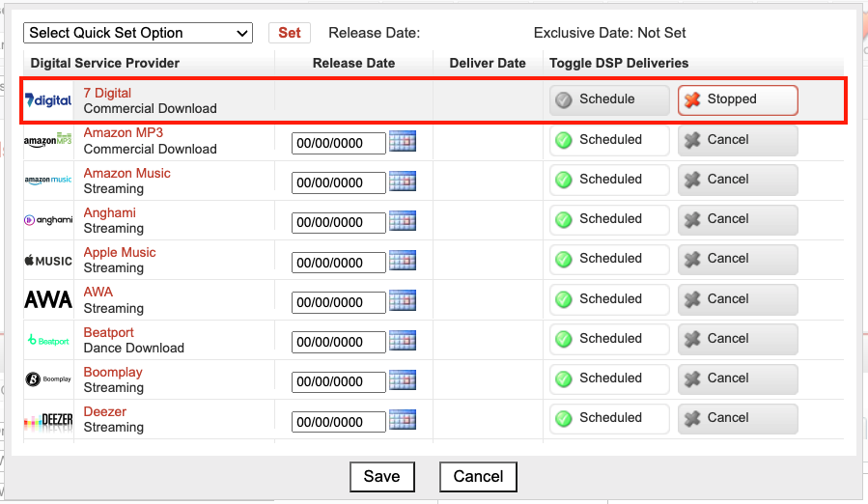Toggle Schedule for 7 Digital
The height and width of the screenshot is (504, 868).
coord(609,99)
